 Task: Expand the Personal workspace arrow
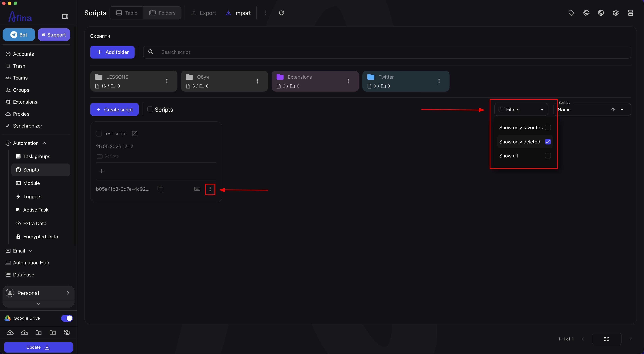point(68,293)
